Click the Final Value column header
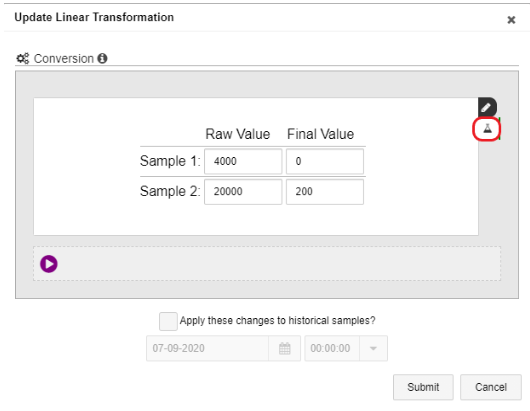This screenshot has width=530, height=411. 320,134
